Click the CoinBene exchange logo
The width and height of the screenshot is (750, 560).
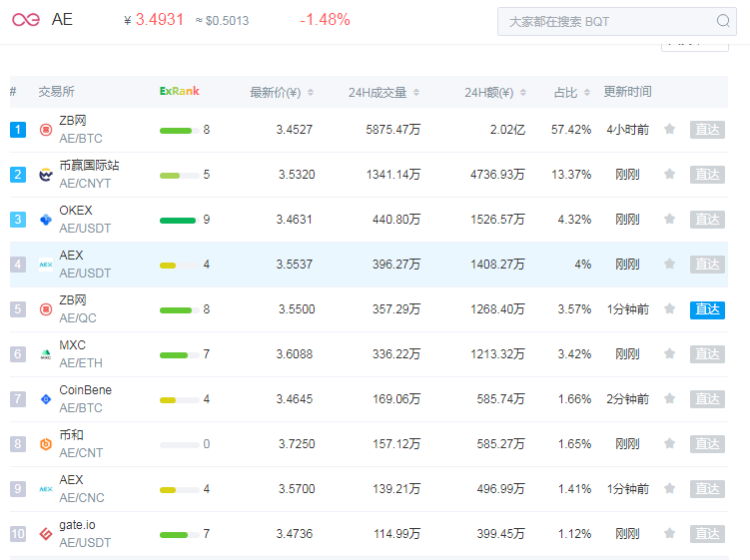pos(46,399)
